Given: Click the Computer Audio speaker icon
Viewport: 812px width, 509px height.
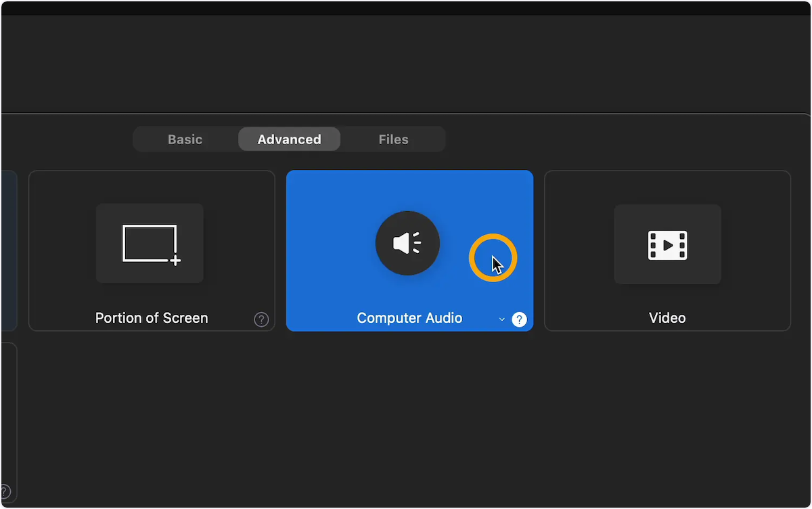Looking at the screenshot, I should [x=407, y=243].
